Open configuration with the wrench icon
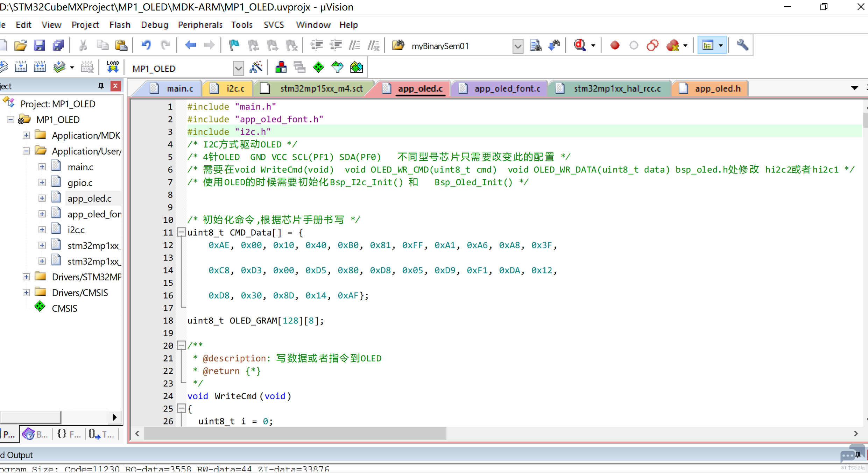The height and width of the screenshot is (473, 868). (742, 45)
